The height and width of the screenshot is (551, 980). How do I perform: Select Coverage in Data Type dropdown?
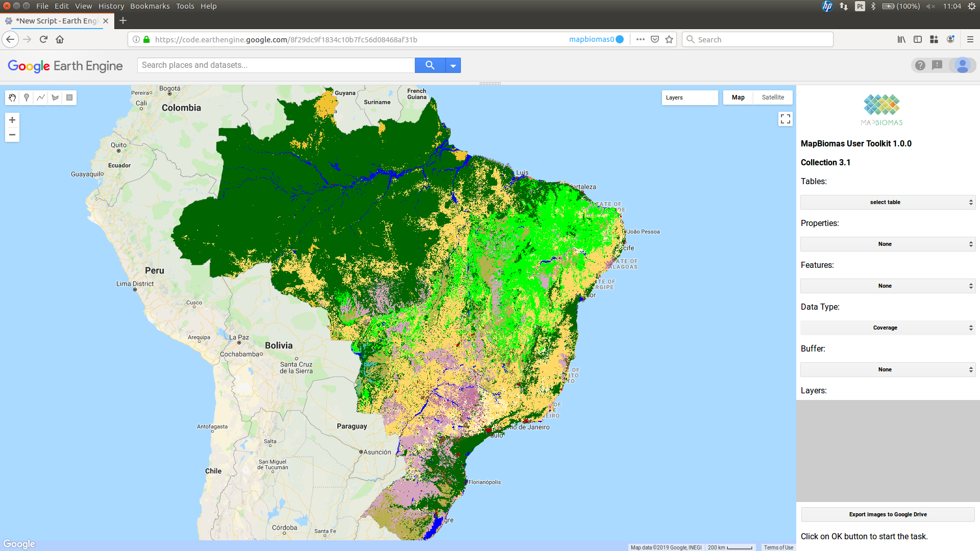pos(885,328)
